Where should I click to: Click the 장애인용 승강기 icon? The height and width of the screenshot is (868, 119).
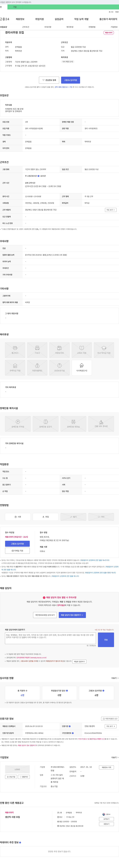[x=46, y=424]
